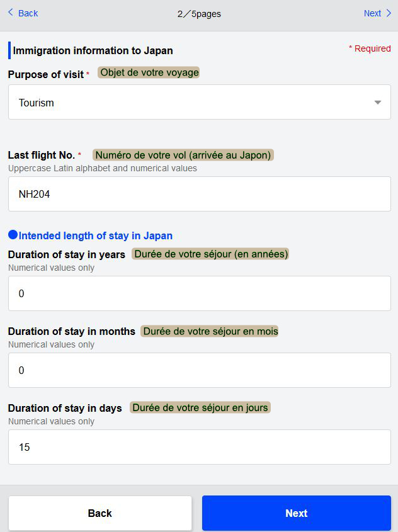Click the 'Objet de votre voyage' translation label
This screenshot has width=398, height=532.
[x=149, y=72]
